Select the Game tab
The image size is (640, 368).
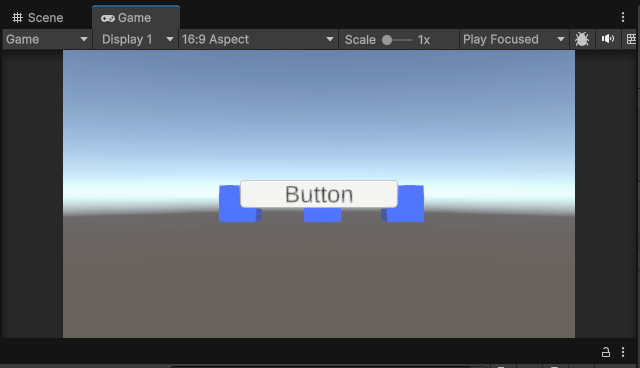click(136, 18)
